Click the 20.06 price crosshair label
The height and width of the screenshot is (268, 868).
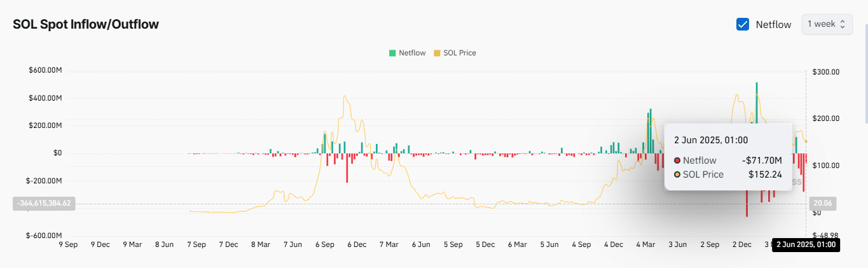(x=823, y=204)
